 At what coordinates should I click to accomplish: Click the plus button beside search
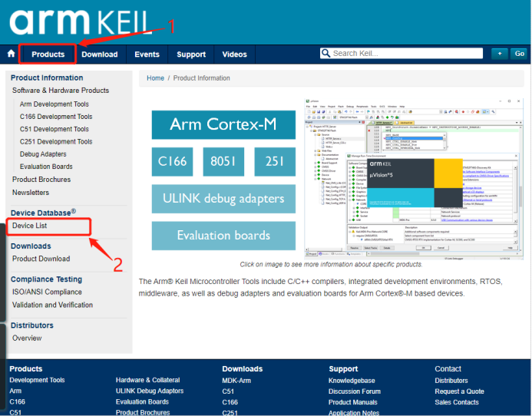pos(500,54)
